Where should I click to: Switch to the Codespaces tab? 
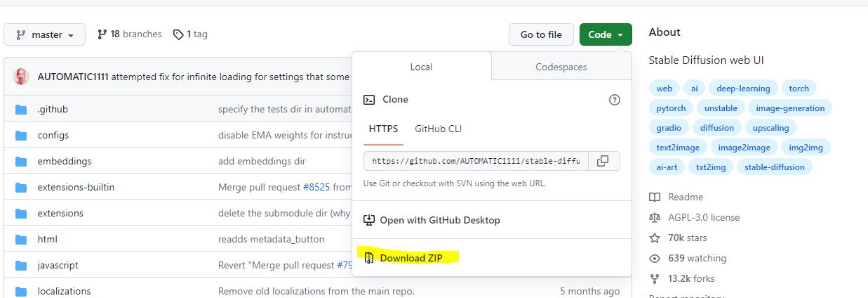pos(561,67)
